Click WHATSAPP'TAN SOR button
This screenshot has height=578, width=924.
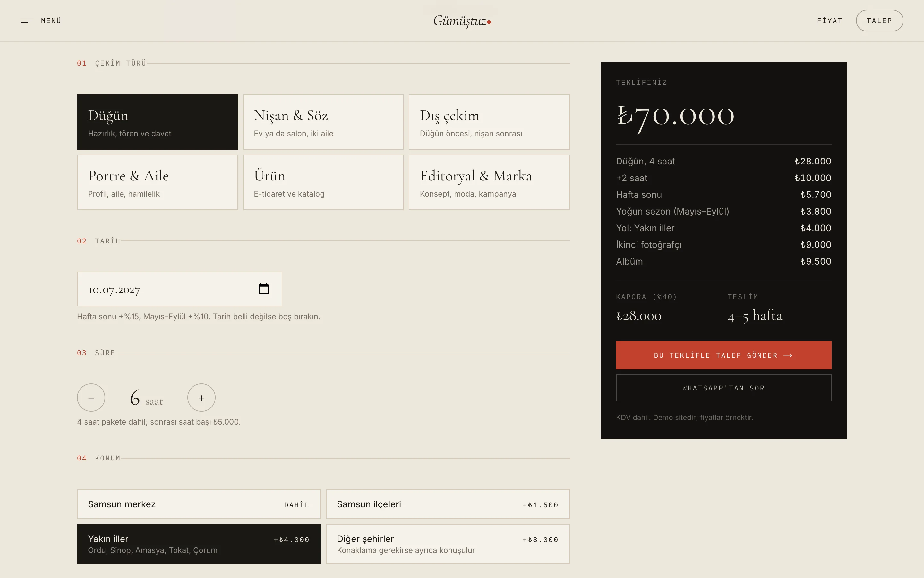pyautogui.click(x=723, y=388)
